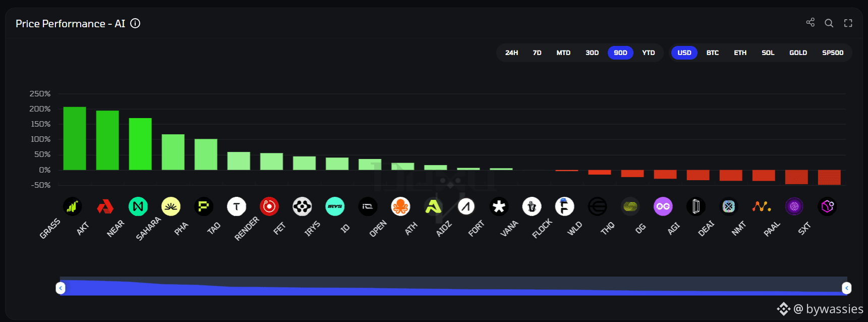Viewport: 868px width, 322px height.
Task: Denominate prices in GOLD
Action: tap(798, 52)
